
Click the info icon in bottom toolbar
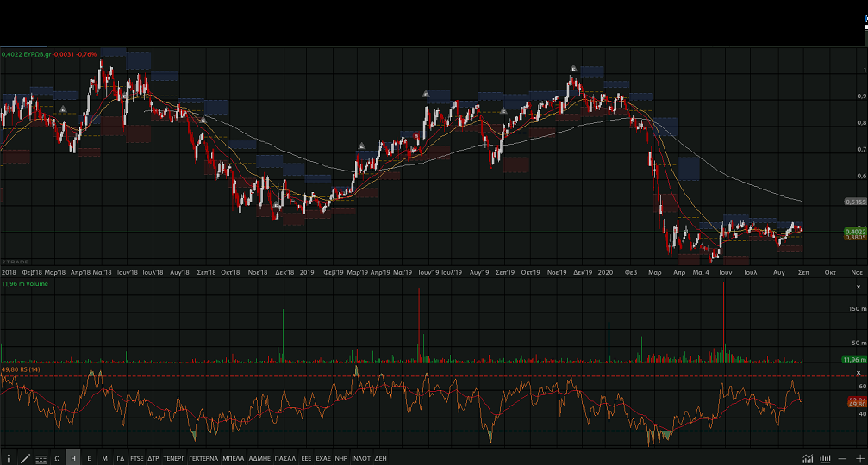[x=9, y=458]
